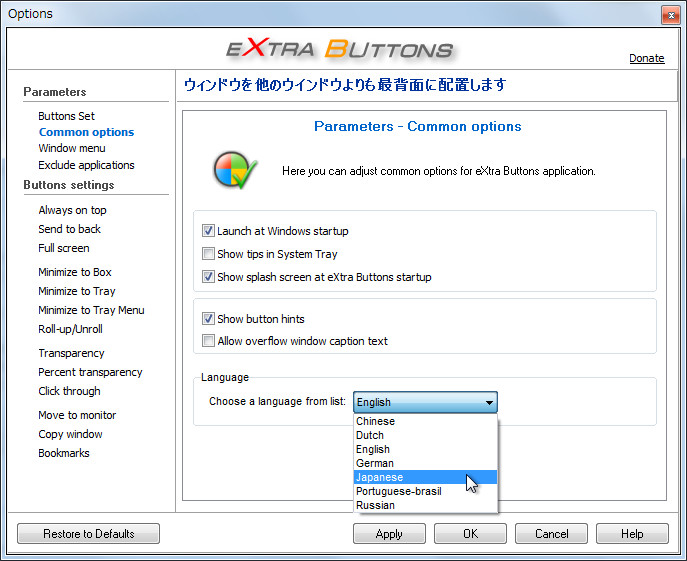Open Transparency button settings

point(71,353)
